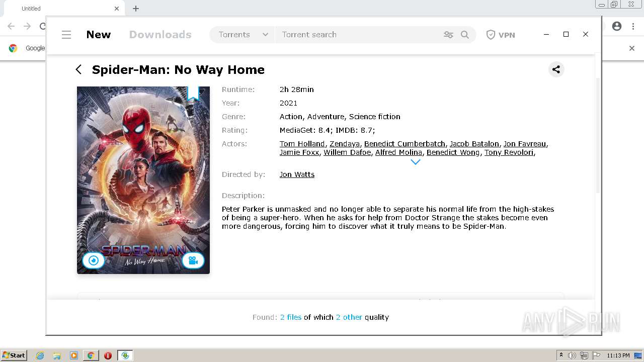Open the hamburger menu
The width and height of the screenshot is (644, 362).
click(x=66, y=35)
